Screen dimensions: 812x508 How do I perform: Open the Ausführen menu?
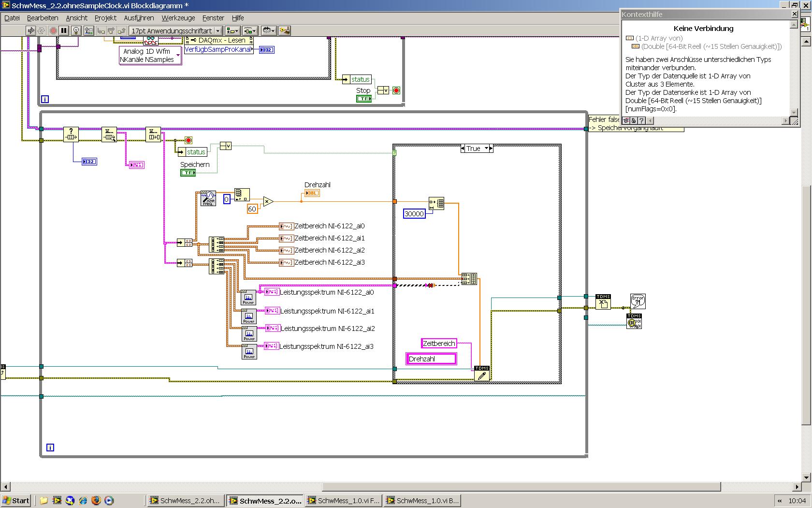click(x=139, y=18)
